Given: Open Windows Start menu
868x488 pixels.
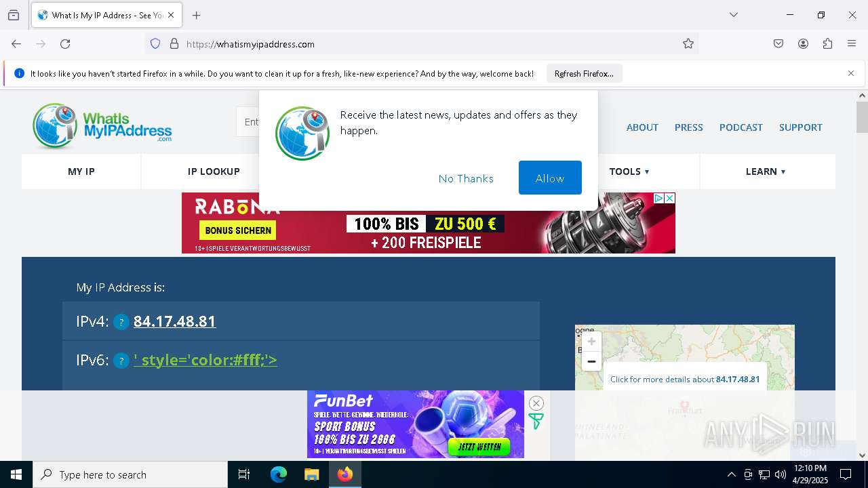Looking at the screenshot, I should (16, 474).
